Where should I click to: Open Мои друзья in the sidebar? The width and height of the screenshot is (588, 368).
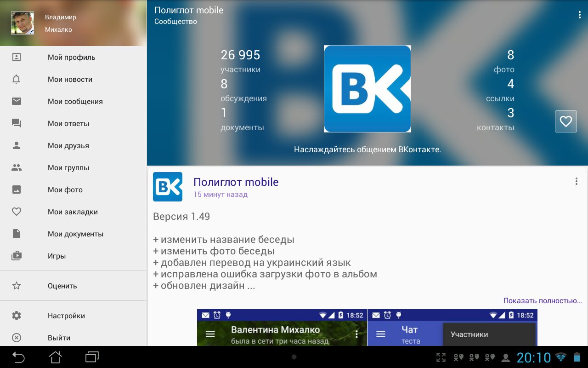coord(68,146)
